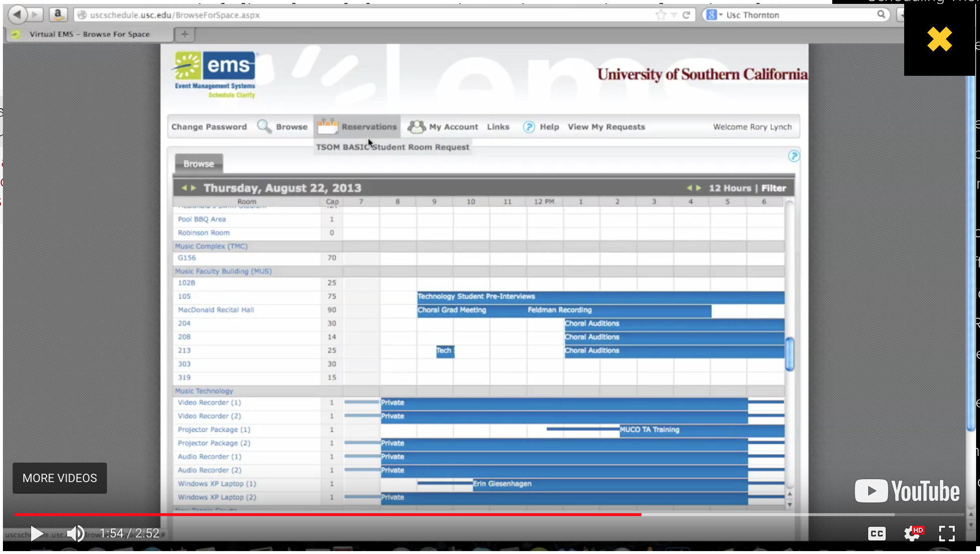Select the Virtual EMS browser tab
The width and height of the screenshot is (980, 554).
(x=89, y=34)
